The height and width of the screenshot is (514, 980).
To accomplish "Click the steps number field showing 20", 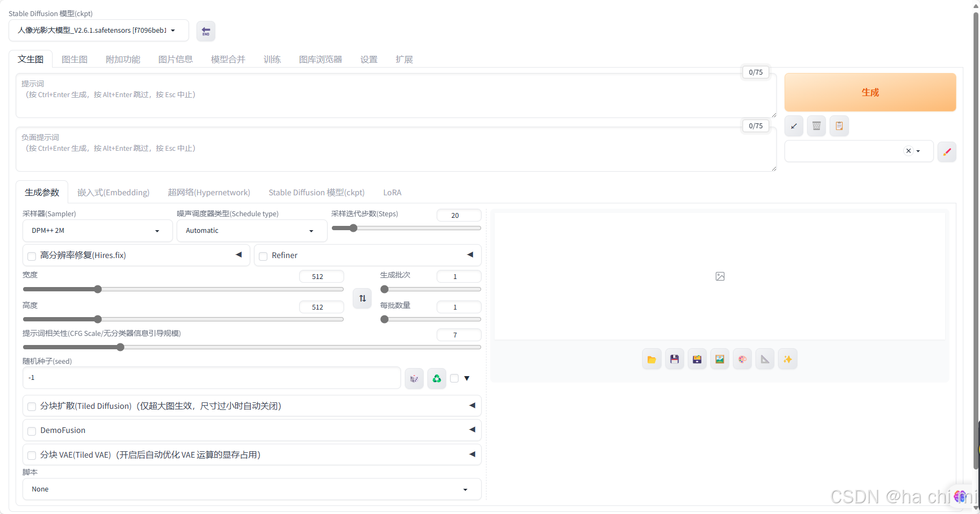I will click(x=459, y=215).
